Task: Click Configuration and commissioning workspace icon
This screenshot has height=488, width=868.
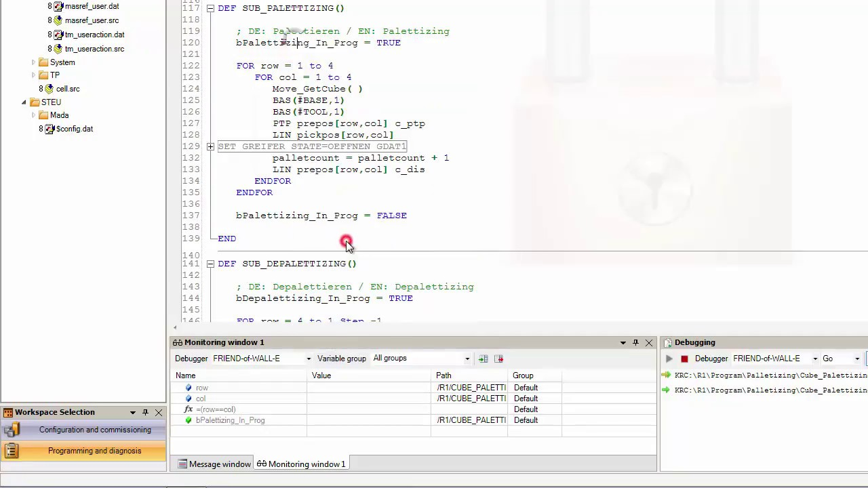Action: click(x=12, y=430)
